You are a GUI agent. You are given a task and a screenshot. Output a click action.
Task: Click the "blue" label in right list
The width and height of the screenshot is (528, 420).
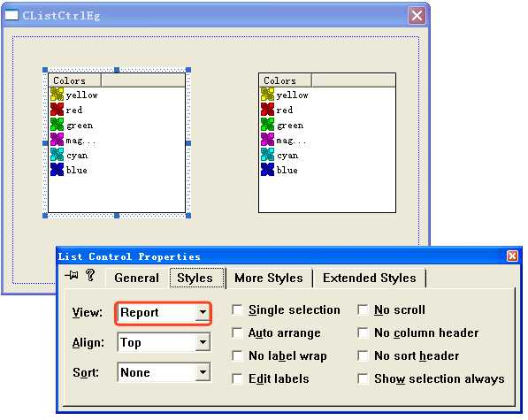tap(287, 170)
